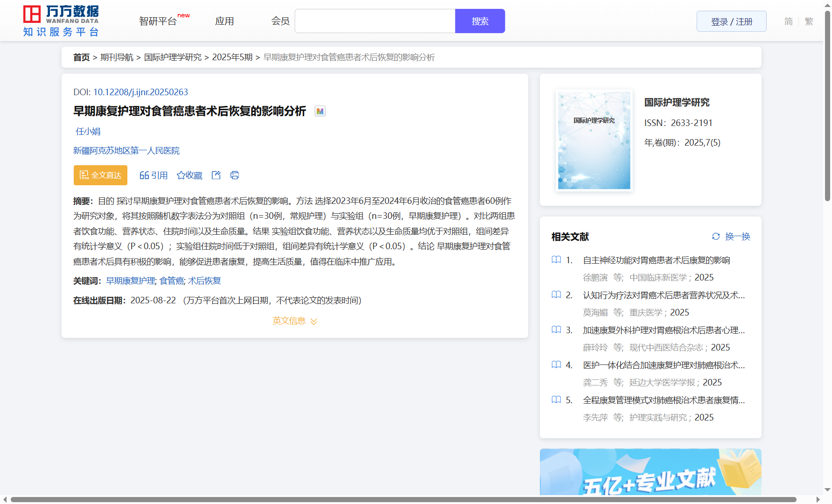Refresh related literature with 换一换
Viewport: 832px width, 504px height.
[x=731, y=237]
